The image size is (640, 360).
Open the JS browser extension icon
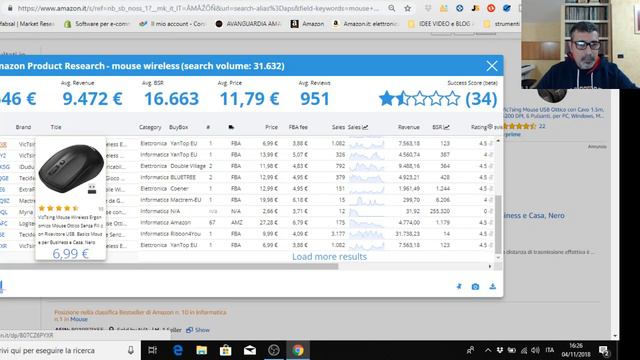click(475, 8)
